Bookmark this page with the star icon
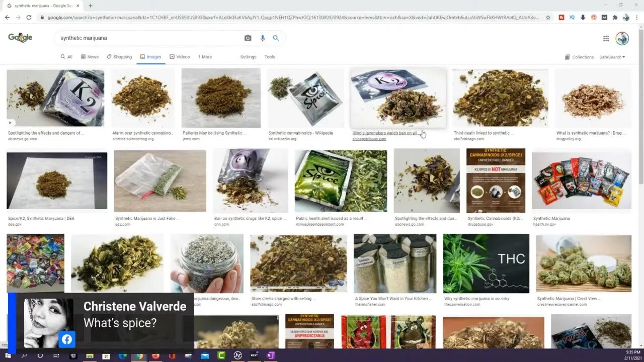The width and height of the screenshot is (644, 362). (x=548, y=17)
